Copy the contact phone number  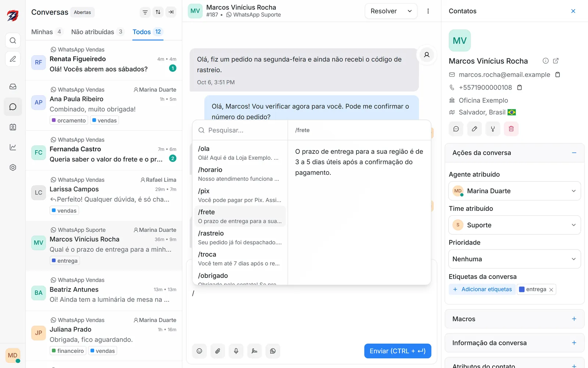tap(520, 88)
